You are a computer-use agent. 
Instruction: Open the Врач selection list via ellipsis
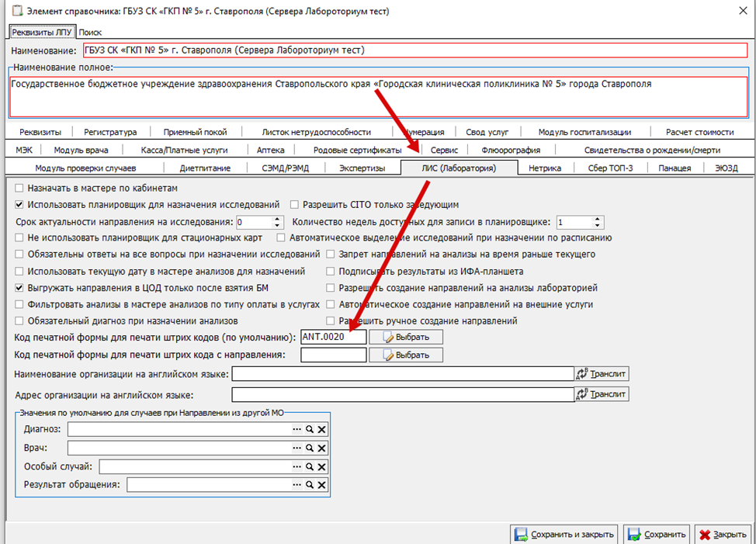tap(296, 448)
